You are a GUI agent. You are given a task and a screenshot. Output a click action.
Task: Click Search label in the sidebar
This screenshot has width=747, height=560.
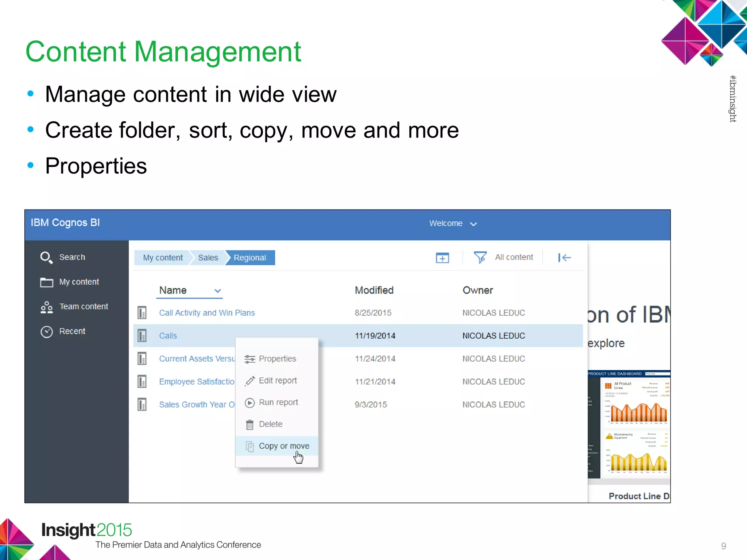(72, 257)
